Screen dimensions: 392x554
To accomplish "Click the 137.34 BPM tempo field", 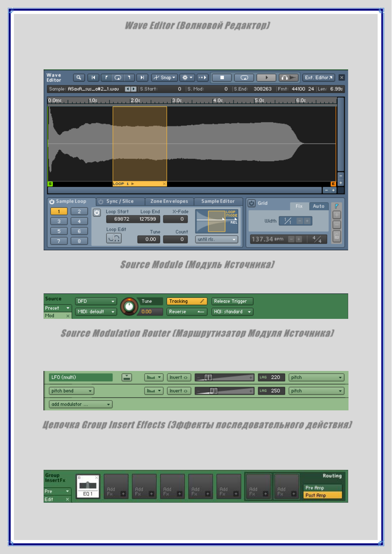I will (268, 239).
